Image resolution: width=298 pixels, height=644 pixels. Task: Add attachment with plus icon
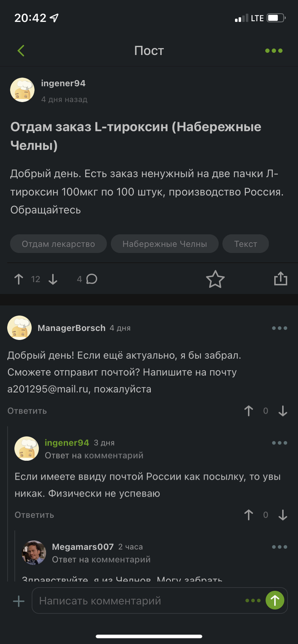19,601
